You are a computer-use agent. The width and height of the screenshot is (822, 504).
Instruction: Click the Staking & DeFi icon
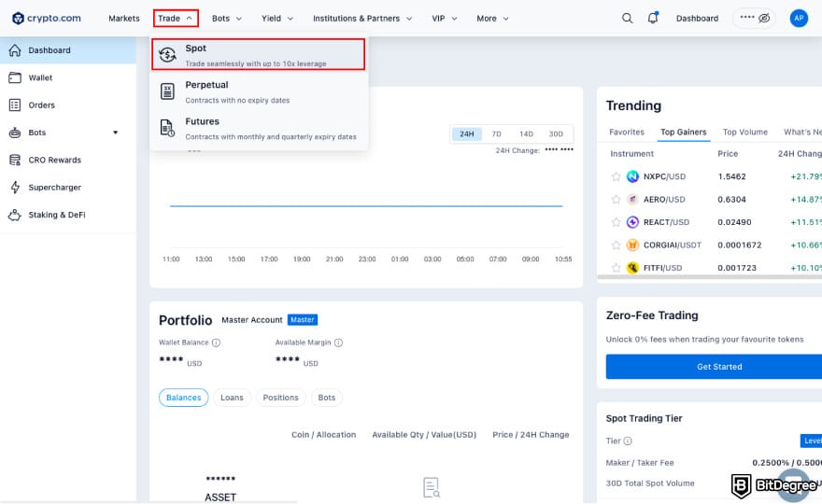click(15, 215)
